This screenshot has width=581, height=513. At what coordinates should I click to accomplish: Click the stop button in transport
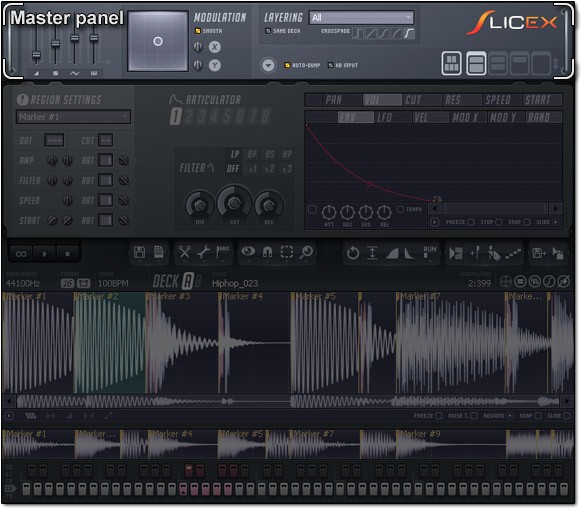[67, 254]
